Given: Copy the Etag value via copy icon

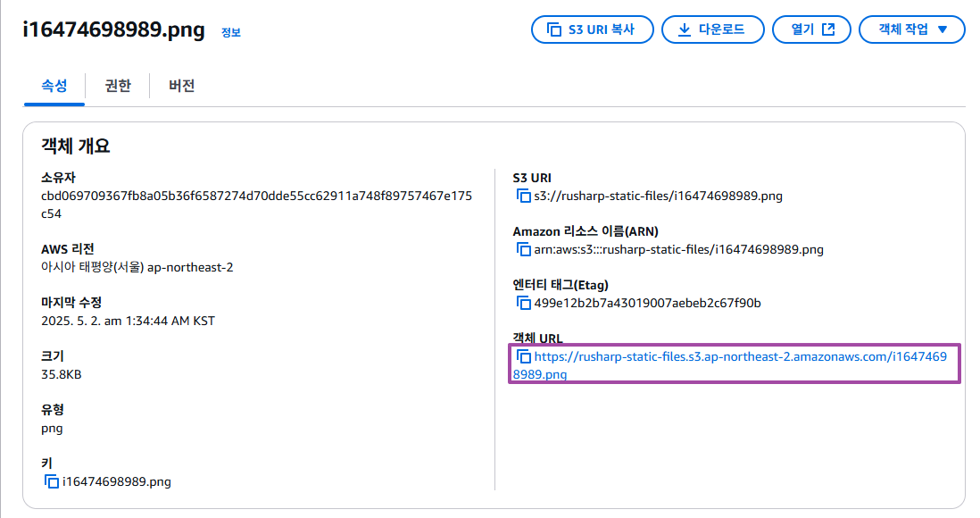Looking at the screenshot, I should tap(523, 303).
